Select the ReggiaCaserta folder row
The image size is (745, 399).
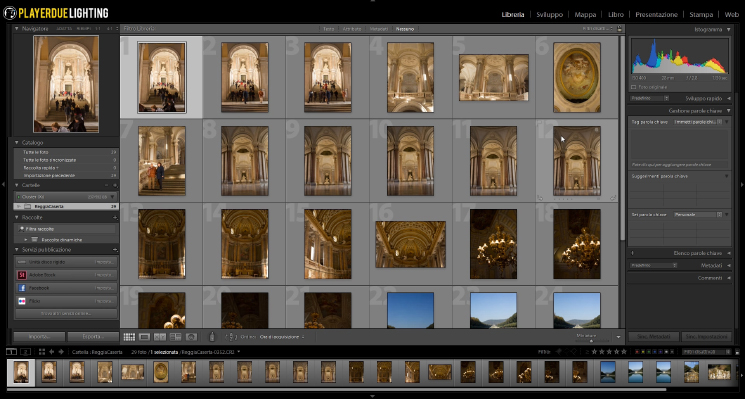(x=66, y=207)
